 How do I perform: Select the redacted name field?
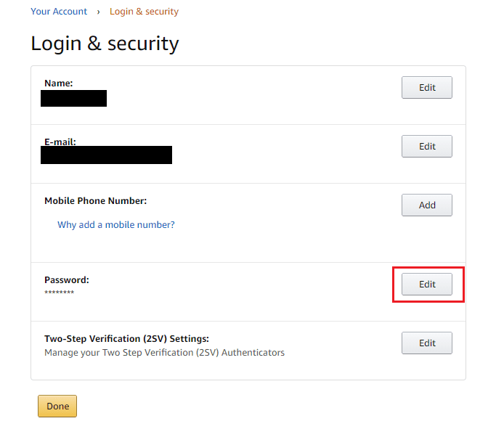click(73, 98)
